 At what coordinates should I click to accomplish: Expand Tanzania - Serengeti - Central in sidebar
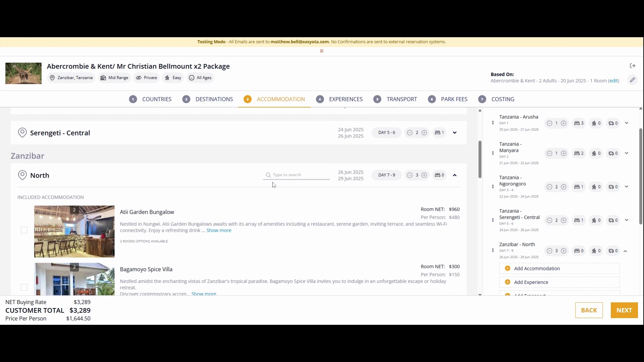pos(627,221)
